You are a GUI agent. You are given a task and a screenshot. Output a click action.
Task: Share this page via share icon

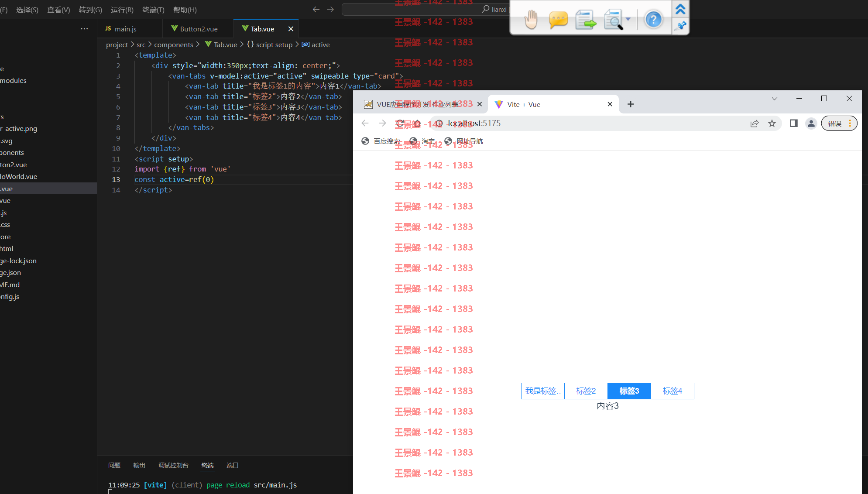755,123
